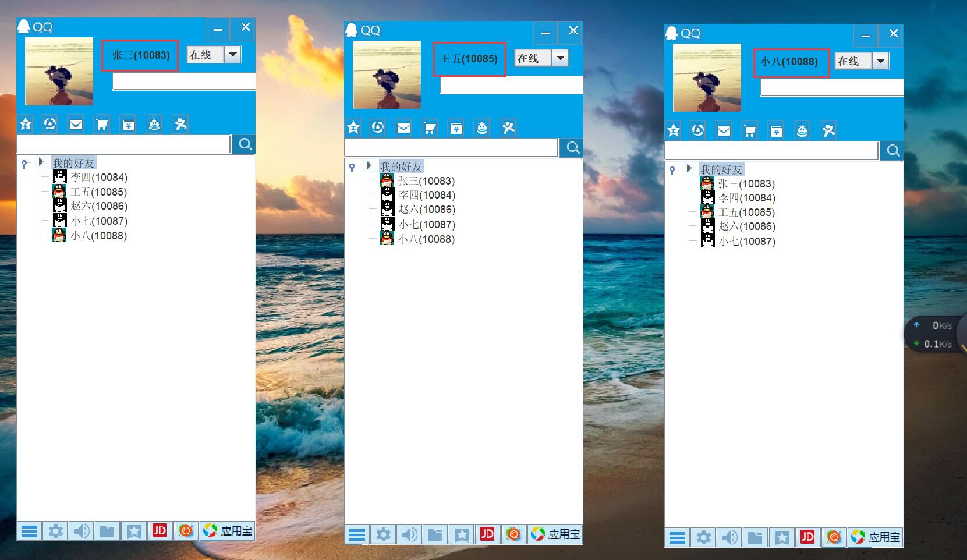Open the 在线 status dropdown in 小八's window

pos(880,61)
